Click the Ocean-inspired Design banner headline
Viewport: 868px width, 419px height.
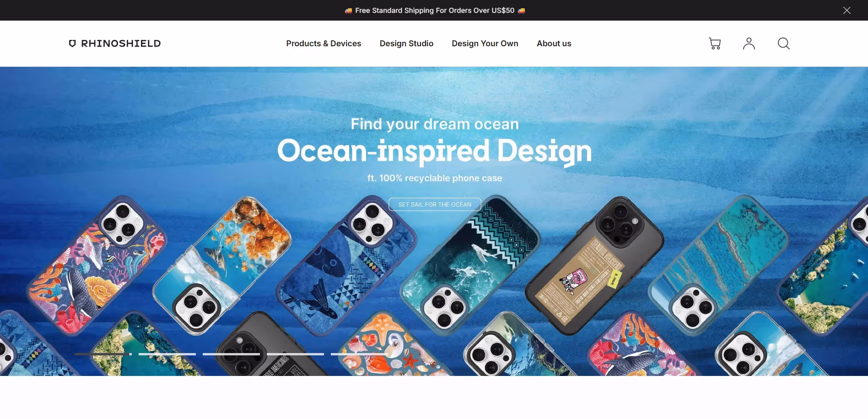tap(434, 151)
